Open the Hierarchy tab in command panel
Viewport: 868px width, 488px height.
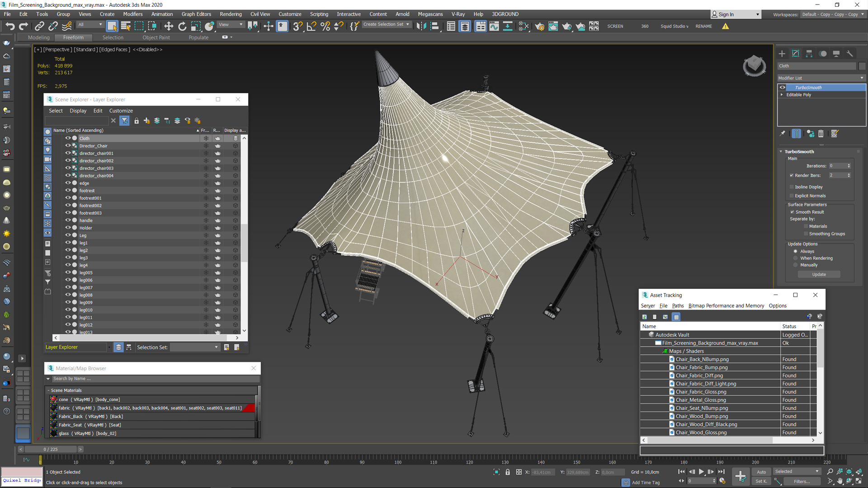click(x=809, y=54)
